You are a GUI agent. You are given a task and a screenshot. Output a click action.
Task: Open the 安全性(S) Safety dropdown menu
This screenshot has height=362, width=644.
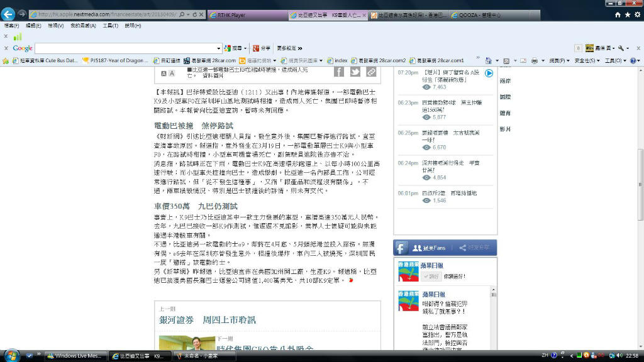587,61
